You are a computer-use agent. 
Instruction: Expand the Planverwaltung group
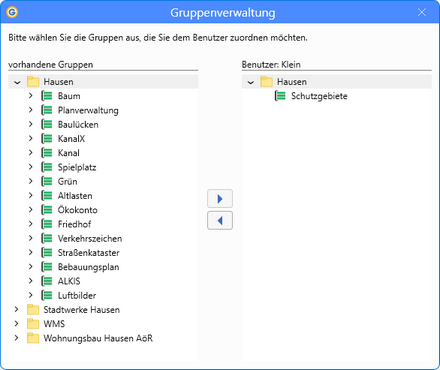(31, 110)
